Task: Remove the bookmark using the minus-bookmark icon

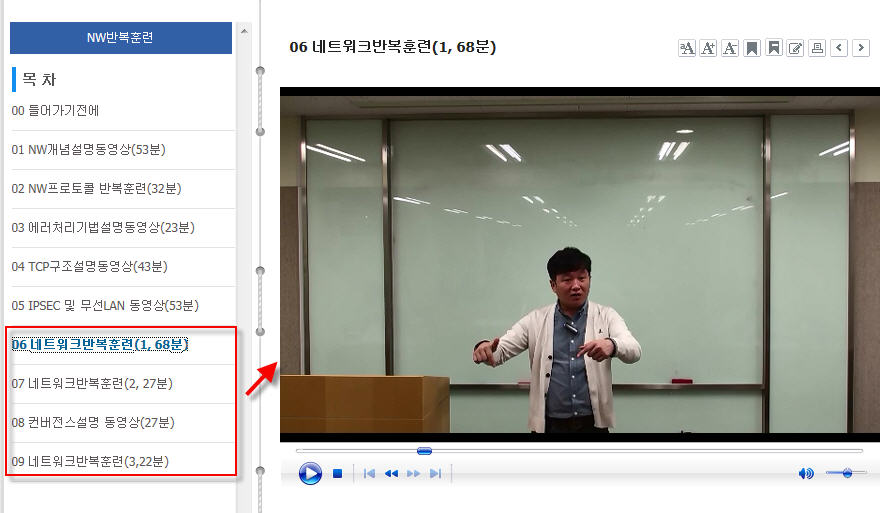Action: (774, 48)
